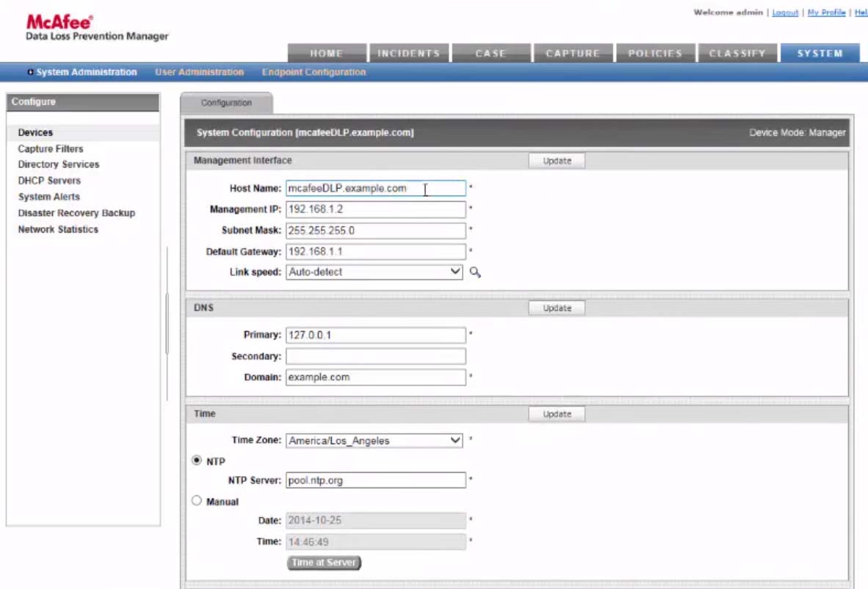Click the Host Name input field

(375, 188)
